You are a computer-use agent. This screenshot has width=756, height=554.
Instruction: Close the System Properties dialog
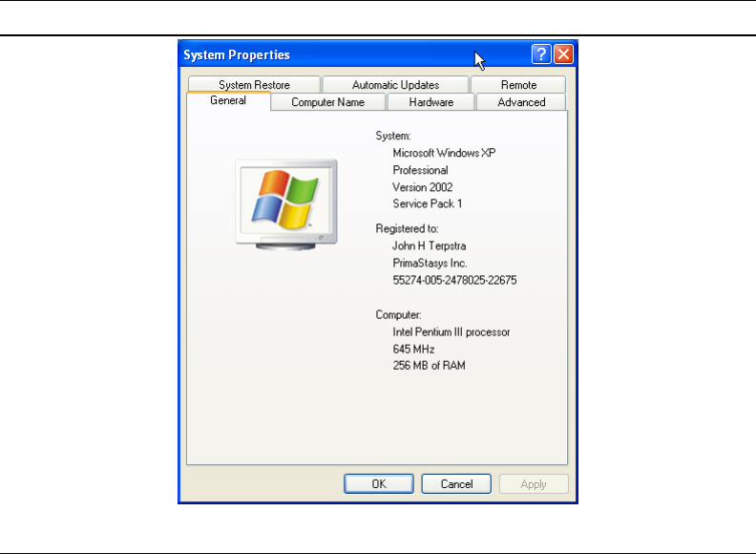[563, 54]
